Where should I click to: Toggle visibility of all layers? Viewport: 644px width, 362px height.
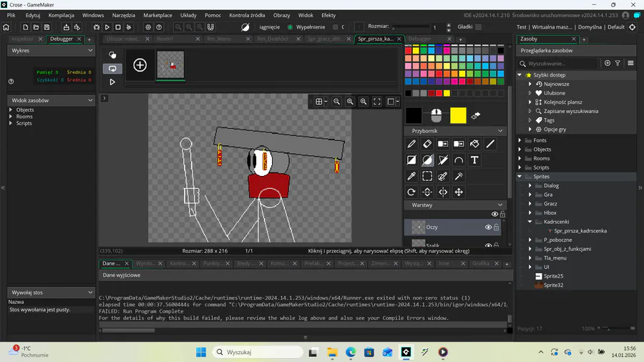tap(494, 214)
